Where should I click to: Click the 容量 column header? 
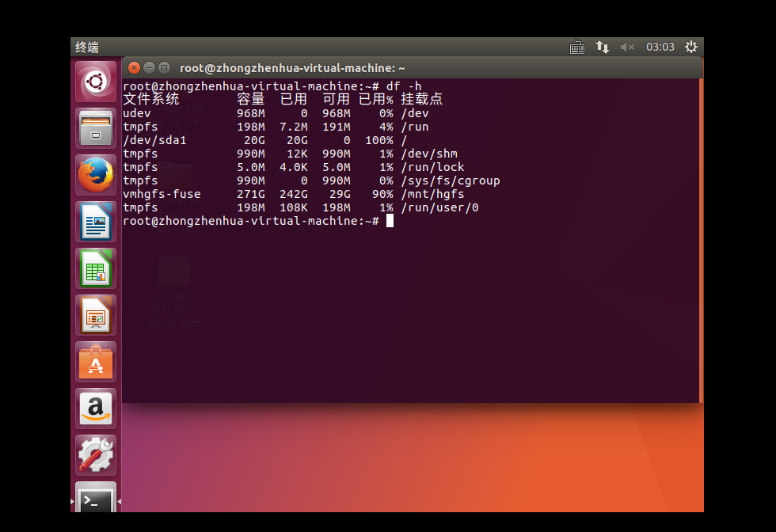(251, 99)
